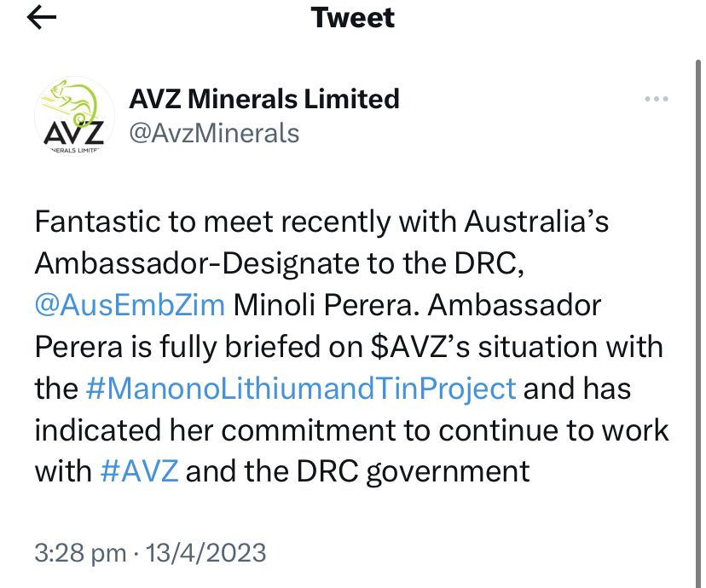The width and height of the screenshot is (706, 588).
Task: Open the AVZ Minerals Limited profile name
Action: coord(264,99)
